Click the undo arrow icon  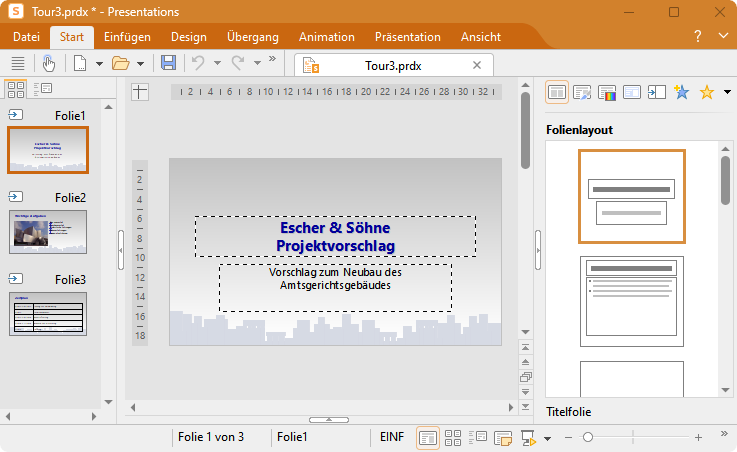click(198, 63)
